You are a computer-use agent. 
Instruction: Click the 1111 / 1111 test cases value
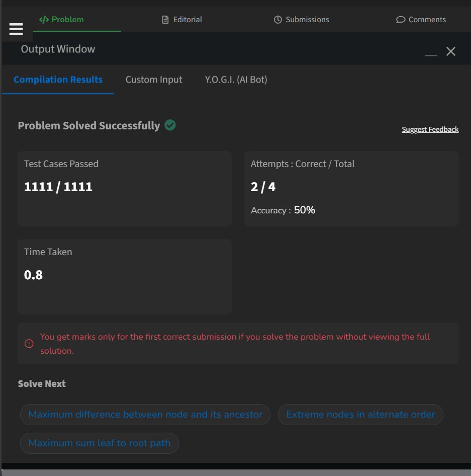58,187
